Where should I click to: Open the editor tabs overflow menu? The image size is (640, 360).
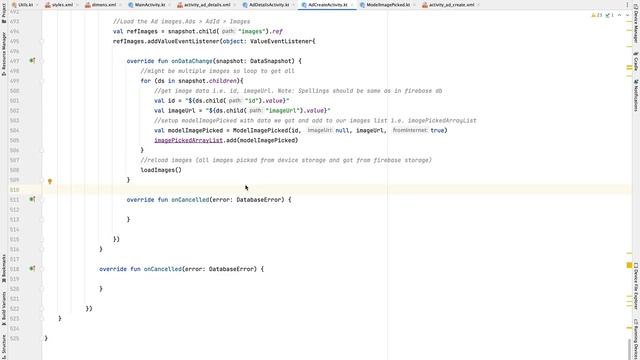tap(627, 5)
